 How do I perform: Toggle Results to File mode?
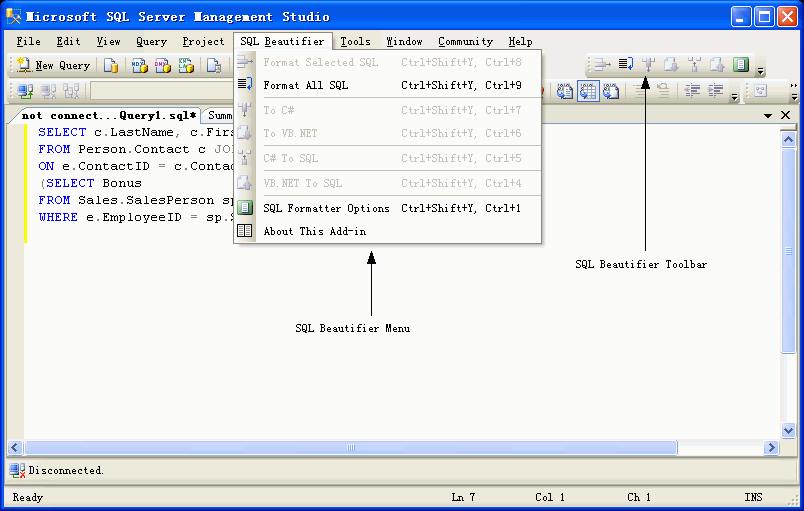611,91
